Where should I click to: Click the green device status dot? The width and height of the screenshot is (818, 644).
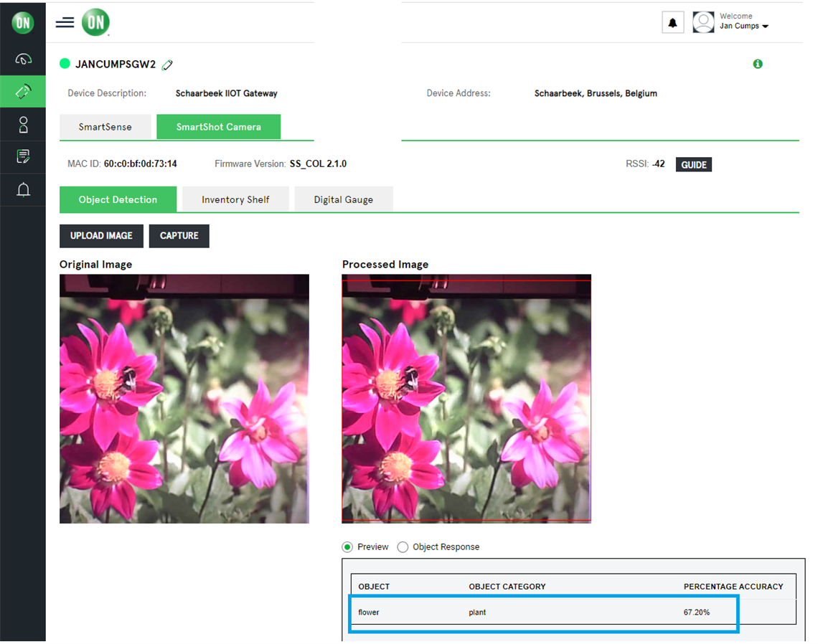[65, 64]
